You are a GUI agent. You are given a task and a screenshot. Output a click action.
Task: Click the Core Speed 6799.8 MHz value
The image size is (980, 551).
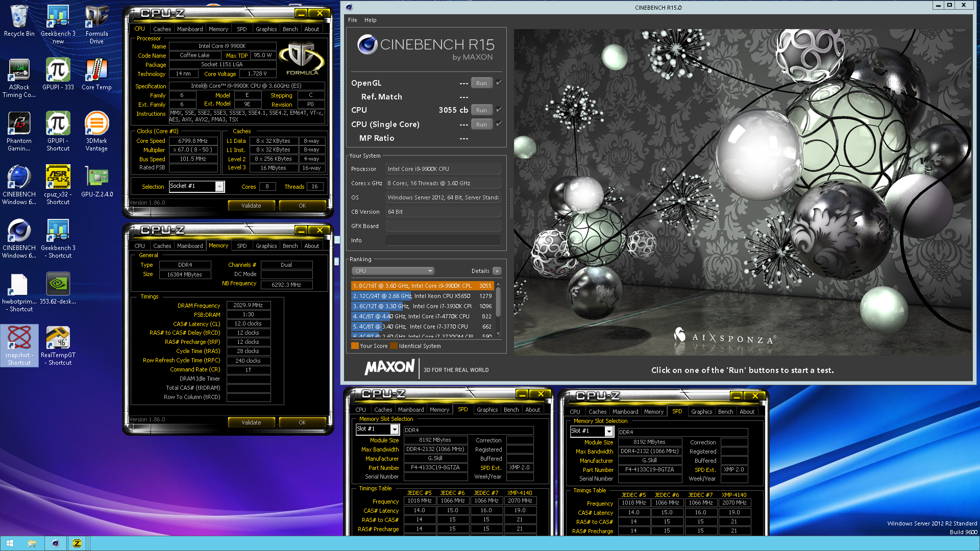pyautogui.click(x=193, y=141)
